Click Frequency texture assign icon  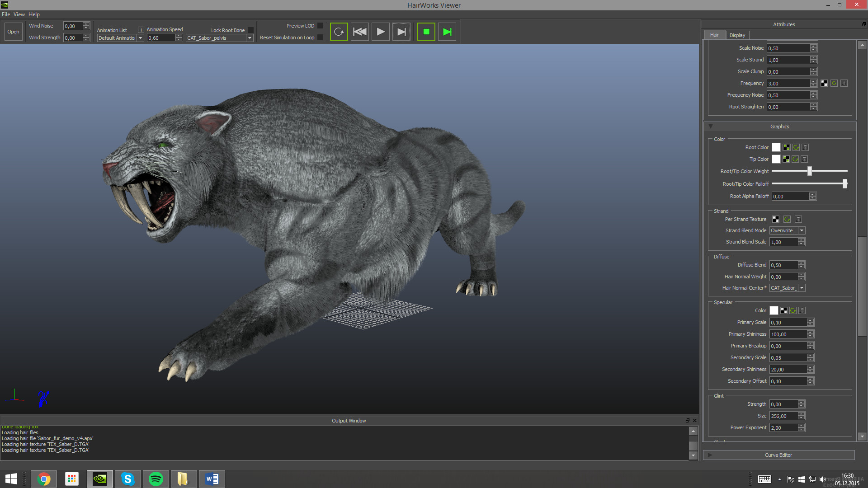coord(824,83)
